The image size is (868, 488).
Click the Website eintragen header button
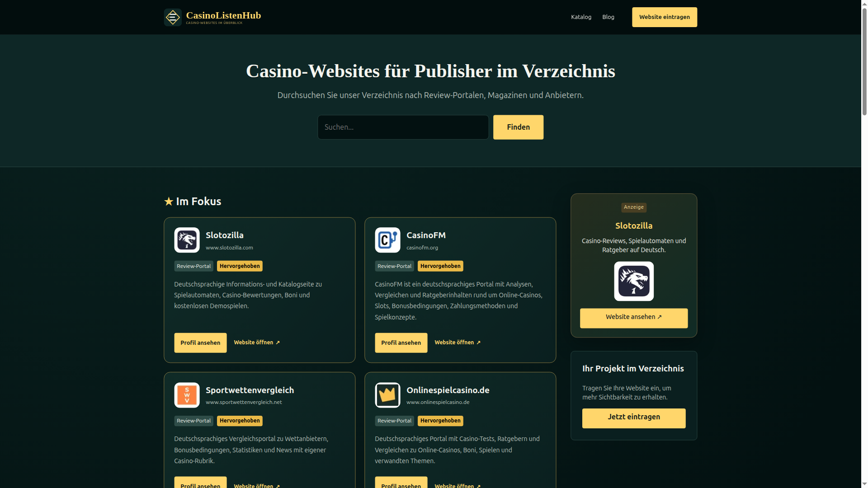665,17
